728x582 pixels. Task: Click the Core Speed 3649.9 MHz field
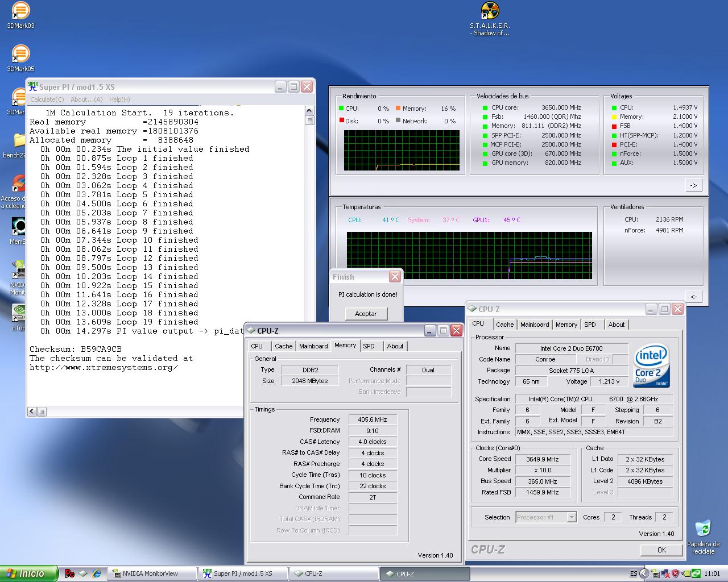pyautogui.click(x=543, y=459)
